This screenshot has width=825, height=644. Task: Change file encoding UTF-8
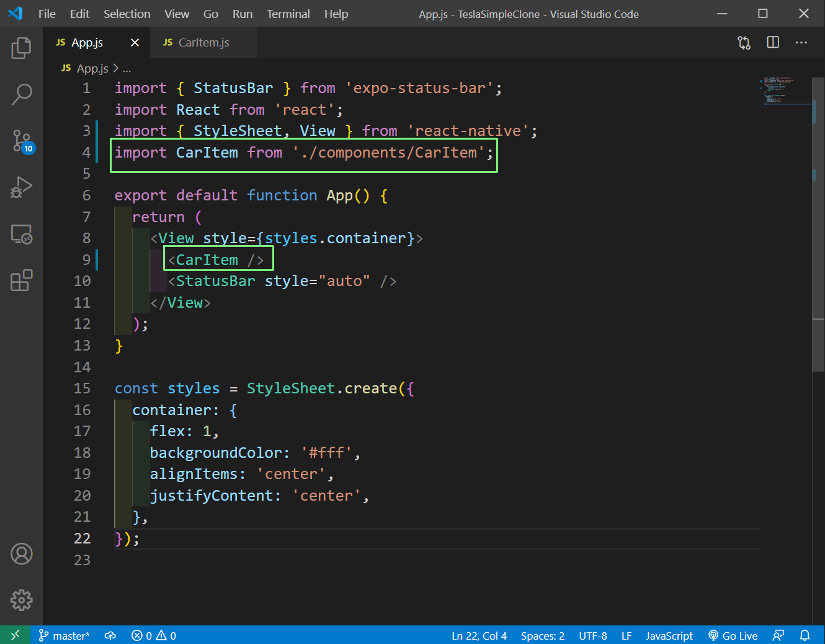[593, 635]
